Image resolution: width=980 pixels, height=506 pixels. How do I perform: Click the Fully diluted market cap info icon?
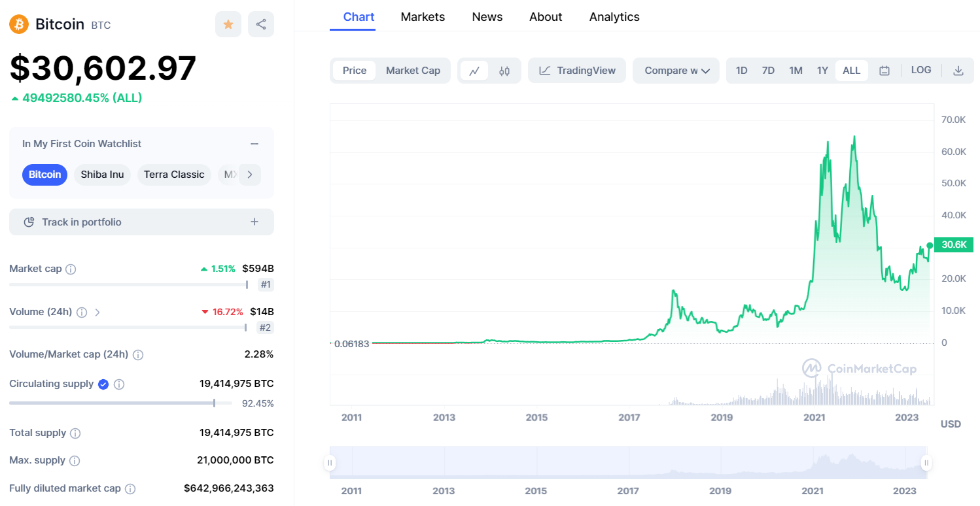[130, 489]
